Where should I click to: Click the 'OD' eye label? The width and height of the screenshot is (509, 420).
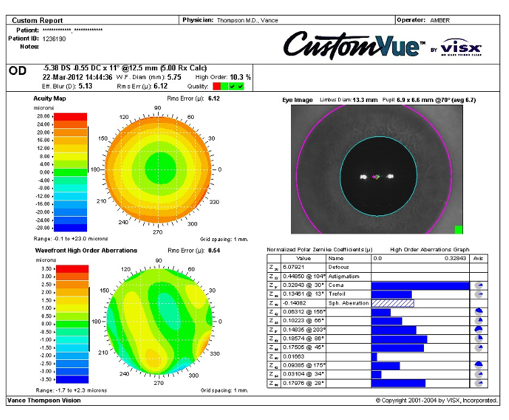[17, 70]
